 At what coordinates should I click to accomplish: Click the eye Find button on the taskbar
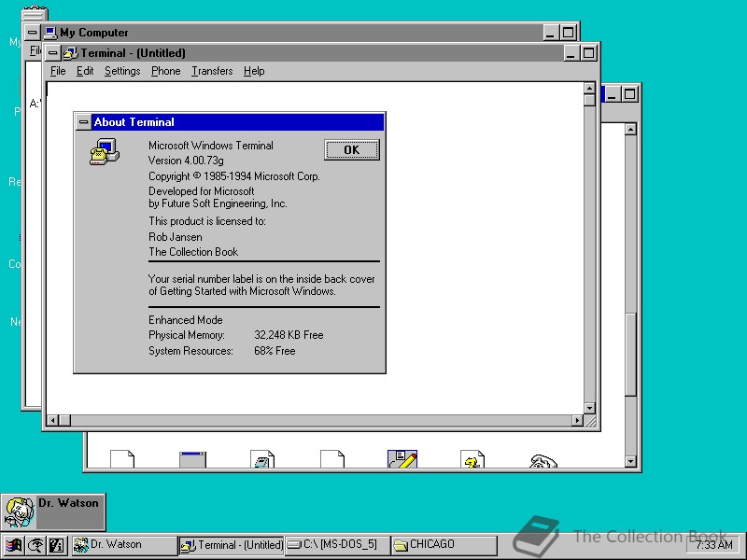point(35,545)
